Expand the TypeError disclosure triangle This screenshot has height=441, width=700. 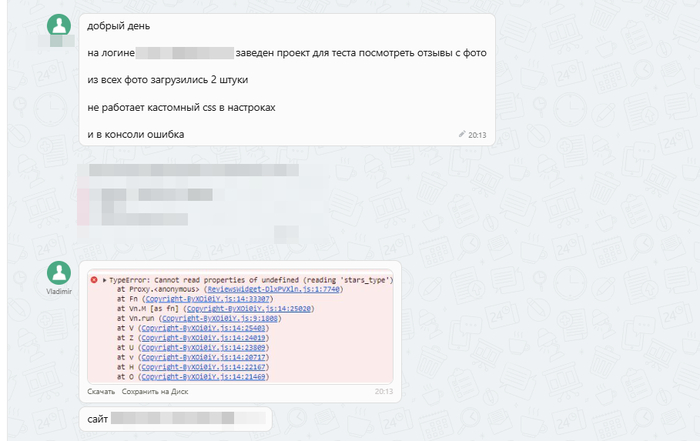pyautogui.click(x=104, y=280)
